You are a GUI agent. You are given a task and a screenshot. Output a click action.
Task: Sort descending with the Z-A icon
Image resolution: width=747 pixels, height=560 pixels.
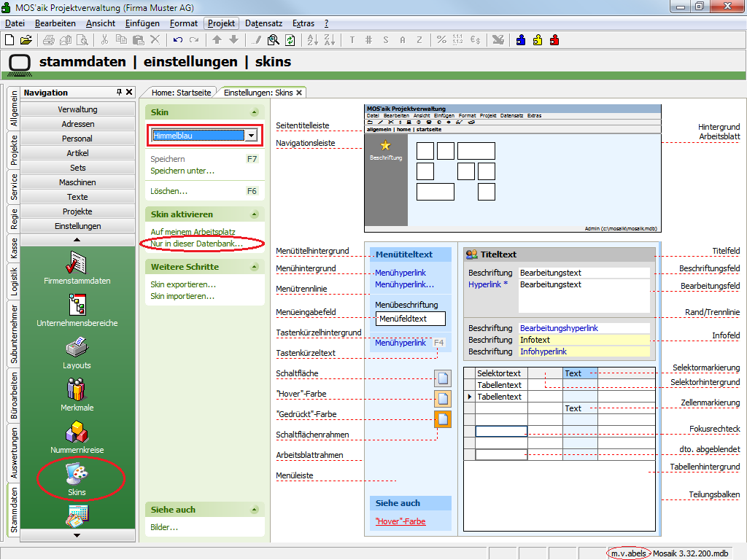click(329, 40)
